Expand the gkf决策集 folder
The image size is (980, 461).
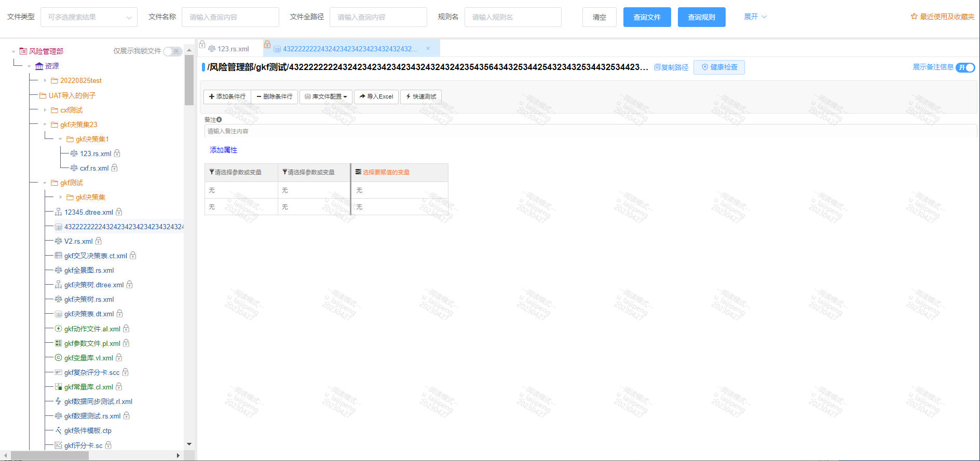click(x=61, y=197)
